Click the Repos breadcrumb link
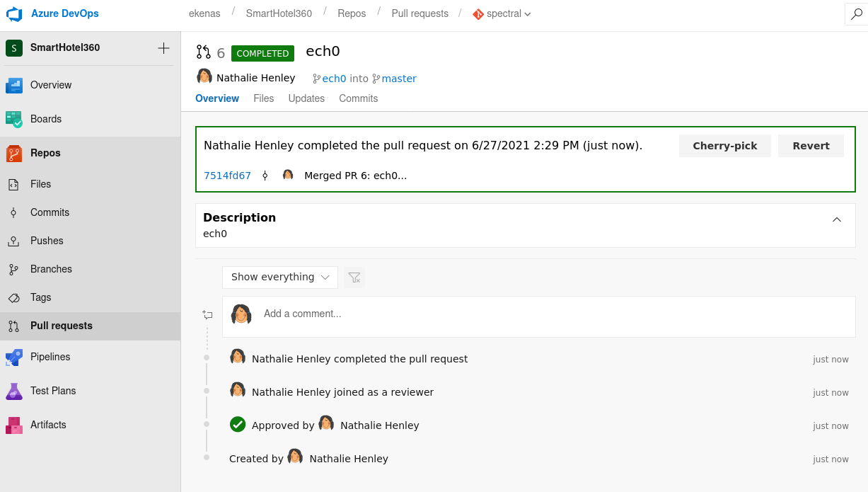The width and height of the screenshot is (868, 492). 352,13
